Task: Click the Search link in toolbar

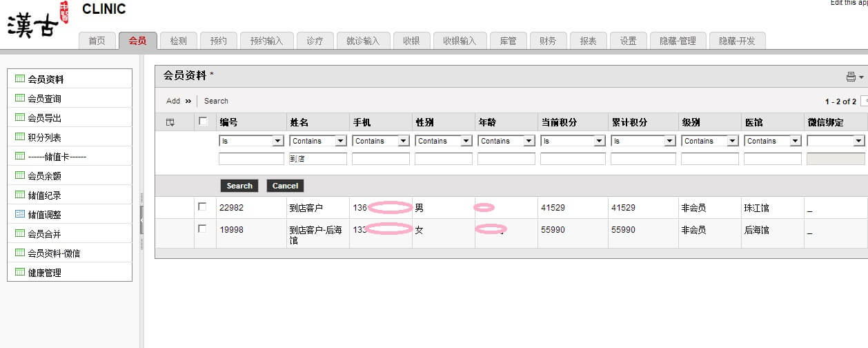Action: [216, 101]
